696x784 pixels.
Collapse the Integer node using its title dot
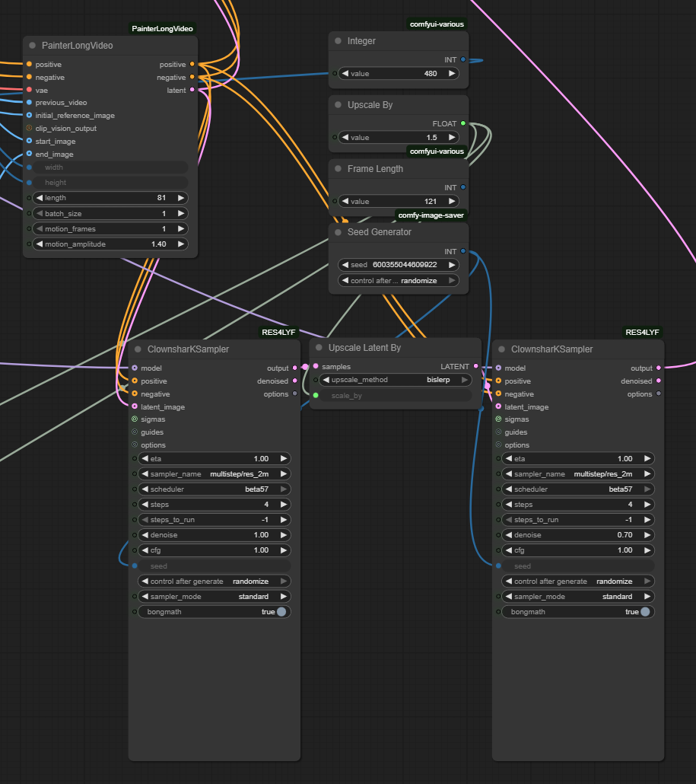click(x=338, y=41)
